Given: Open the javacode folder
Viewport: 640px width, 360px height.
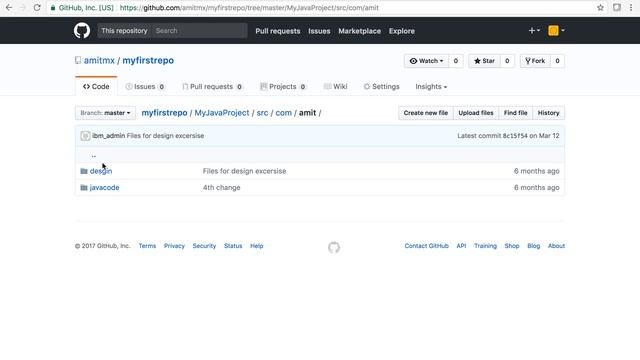Looking at the screenshot, I should (x=104, y=188).
